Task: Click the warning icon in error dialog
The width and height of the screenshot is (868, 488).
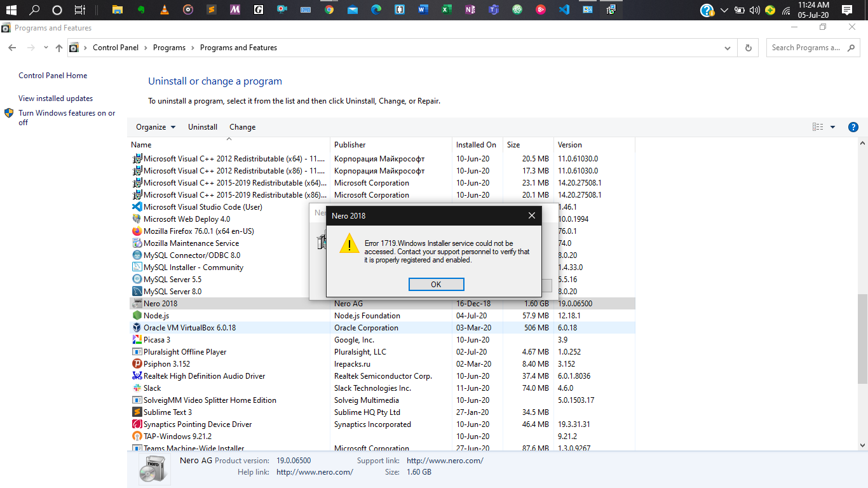Action: (349, 243)
